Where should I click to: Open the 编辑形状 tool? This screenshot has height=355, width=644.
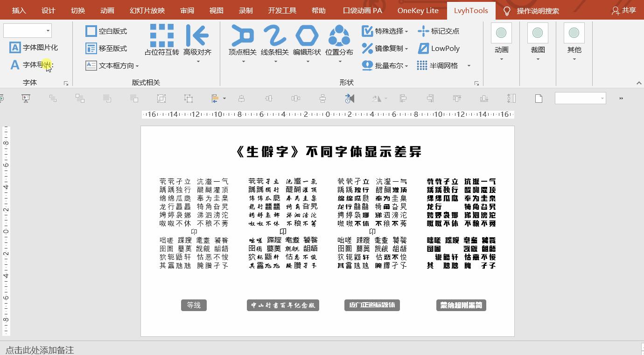307,40
